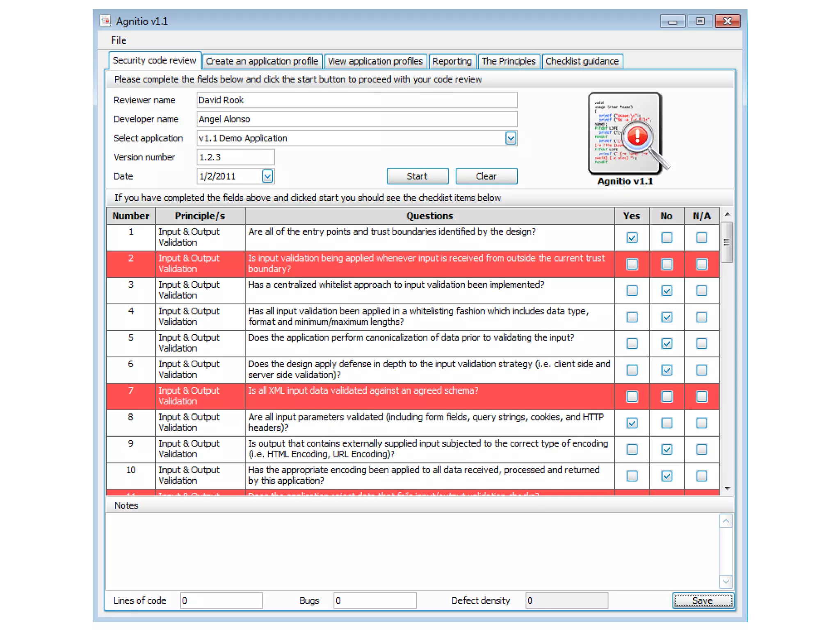Click the Notes box scroll down arrow
The height and width of the screenshot is (630, 840).
point(726,581)
